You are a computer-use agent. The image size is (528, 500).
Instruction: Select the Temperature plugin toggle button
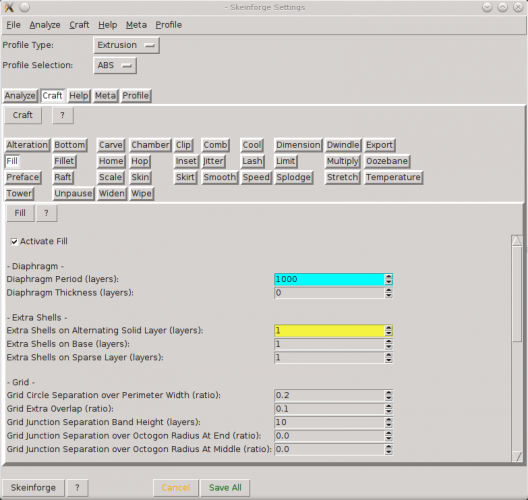[x=393, y=177]
